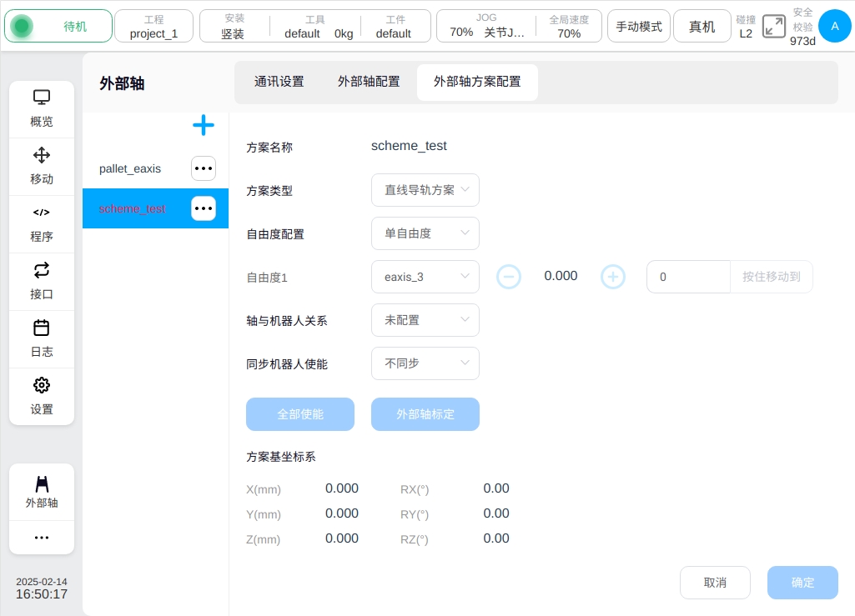The height and width of the screenshot is (616, 855).
Task: Open the 设置 settings page
Action: coord(42,397)
